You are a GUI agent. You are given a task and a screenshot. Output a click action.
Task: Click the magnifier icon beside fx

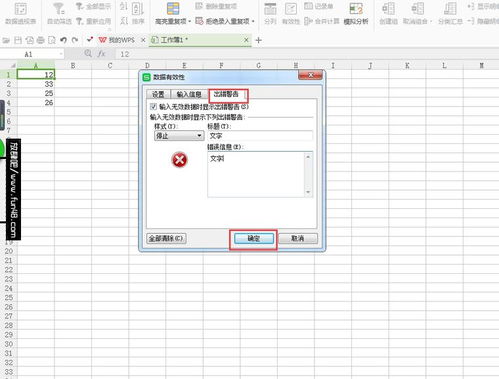point(88,53)
